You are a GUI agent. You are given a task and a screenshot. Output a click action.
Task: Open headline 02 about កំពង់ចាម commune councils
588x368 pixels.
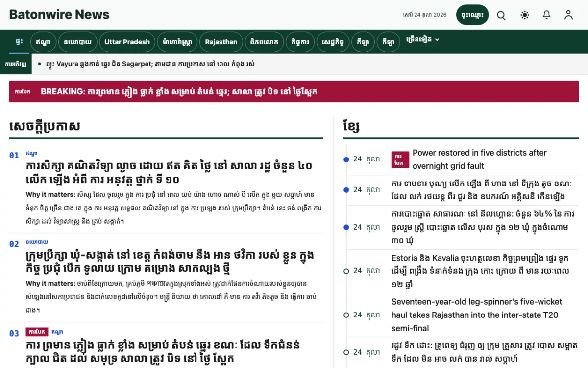170,262
